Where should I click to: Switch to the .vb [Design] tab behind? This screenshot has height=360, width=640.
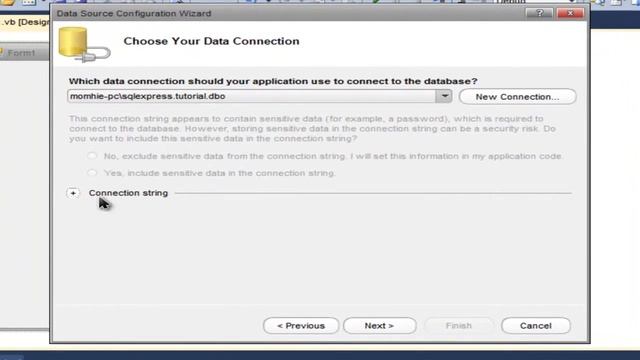tap(24, 22)
